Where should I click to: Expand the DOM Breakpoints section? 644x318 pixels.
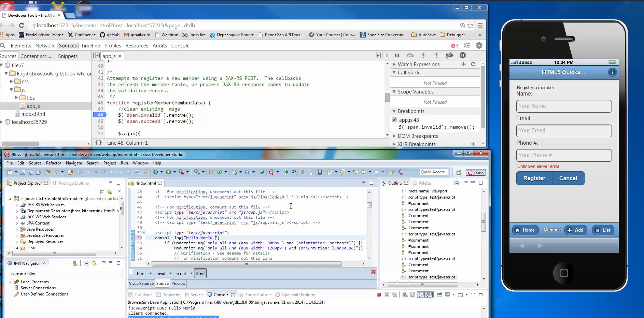pyautogui.click(x=394, y=136)
